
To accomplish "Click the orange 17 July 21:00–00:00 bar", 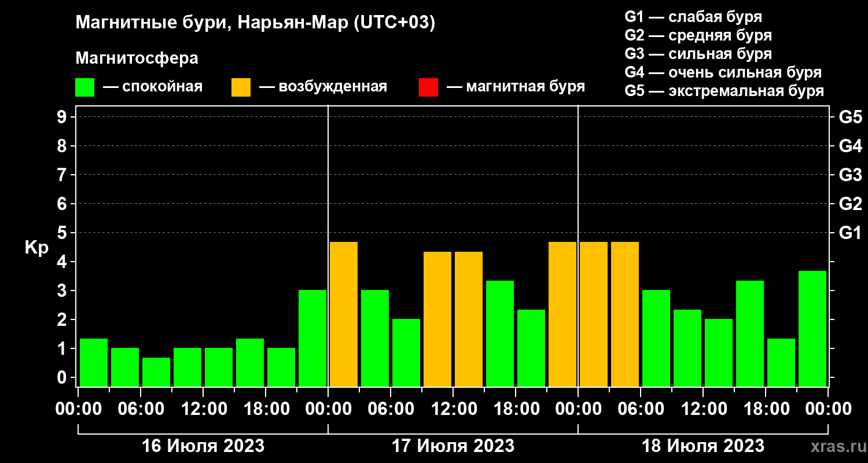I will tap(562, 314).
